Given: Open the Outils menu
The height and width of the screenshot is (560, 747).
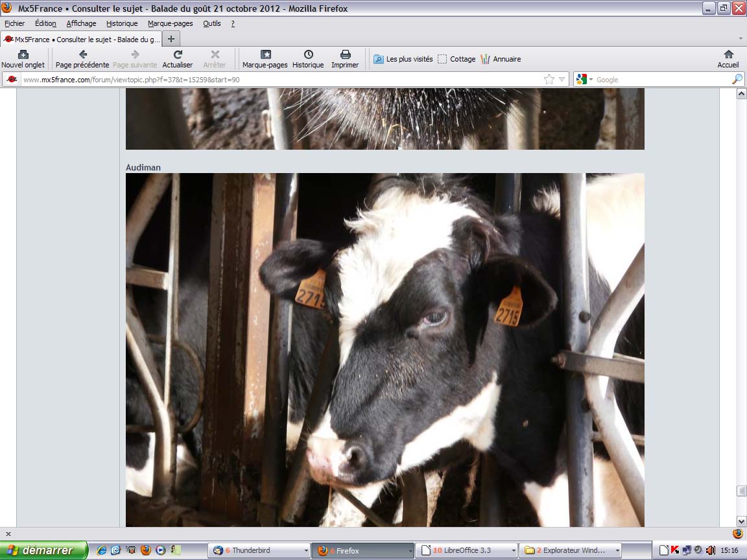Looking at the screenshot, I should point(212,23).
